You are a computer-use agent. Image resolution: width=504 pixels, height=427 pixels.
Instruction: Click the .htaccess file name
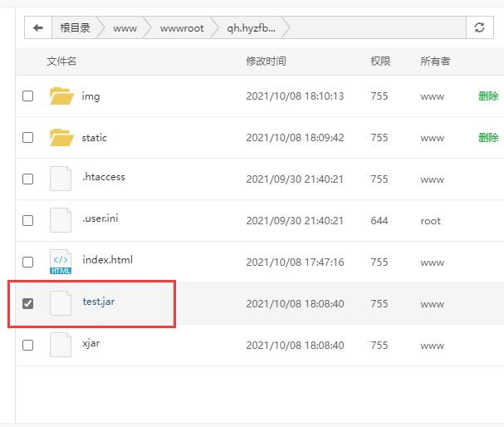[104, 176]
